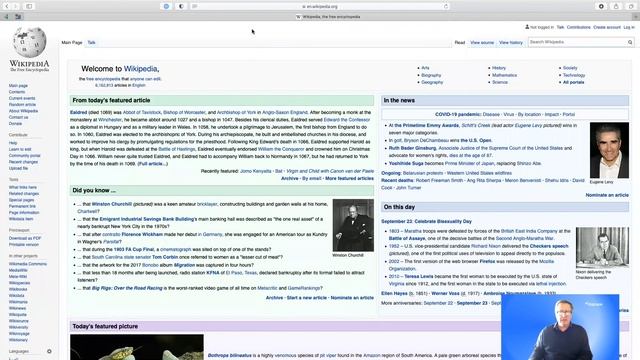Open the Bothrops bilineatus link
Viewport: 640px width, 360px height.
pos(229,355)
